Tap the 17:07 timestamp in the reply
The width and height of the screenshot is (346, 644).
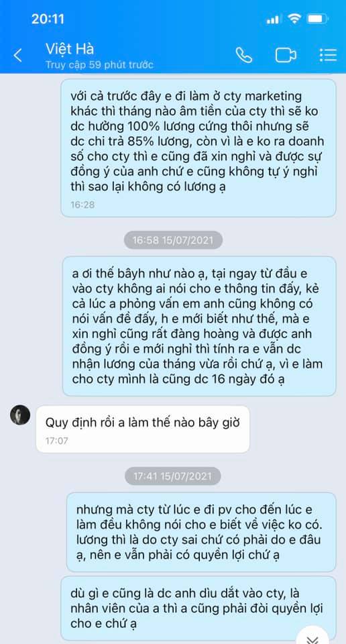57,441
